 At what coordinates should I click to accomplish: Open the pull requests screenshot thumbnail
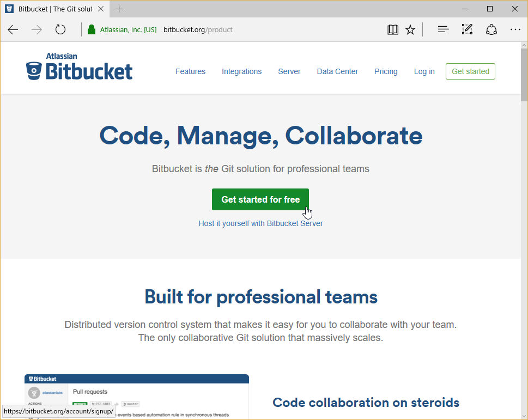coord(137,397)
